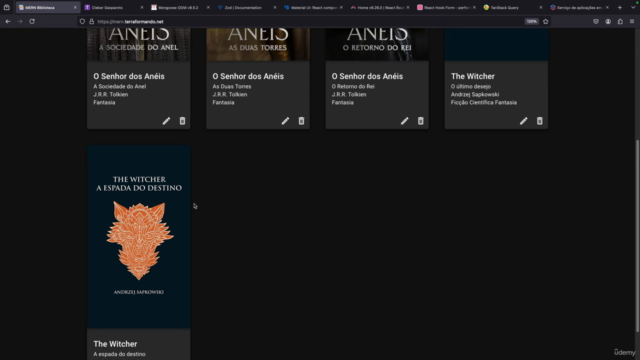Open the O Retorno do Rei cover image
This screenshot has width=640, height=360.
click(x=377, y=44)
